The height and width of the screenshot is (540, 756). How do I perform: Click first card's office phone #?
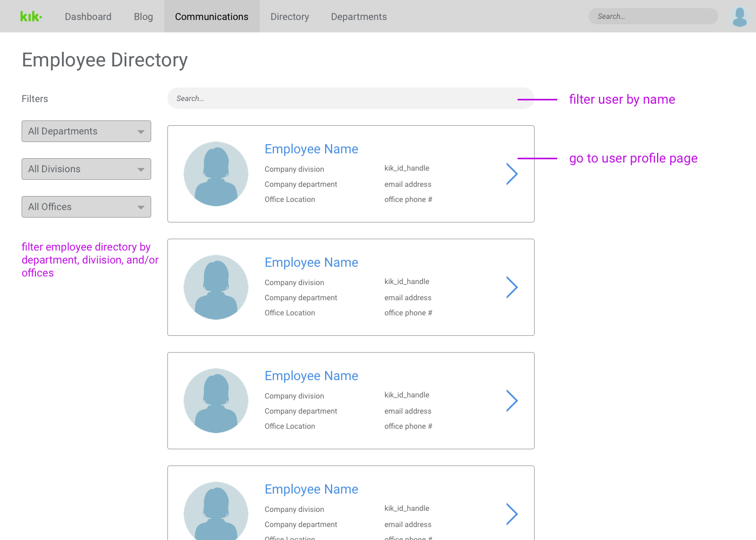point(408,199)
